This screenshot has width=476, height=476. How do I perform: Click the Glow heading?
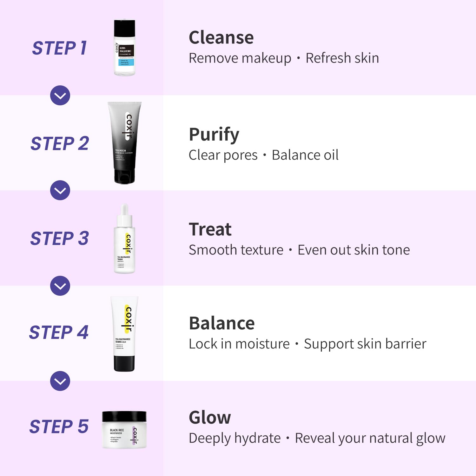pos(210,417)
